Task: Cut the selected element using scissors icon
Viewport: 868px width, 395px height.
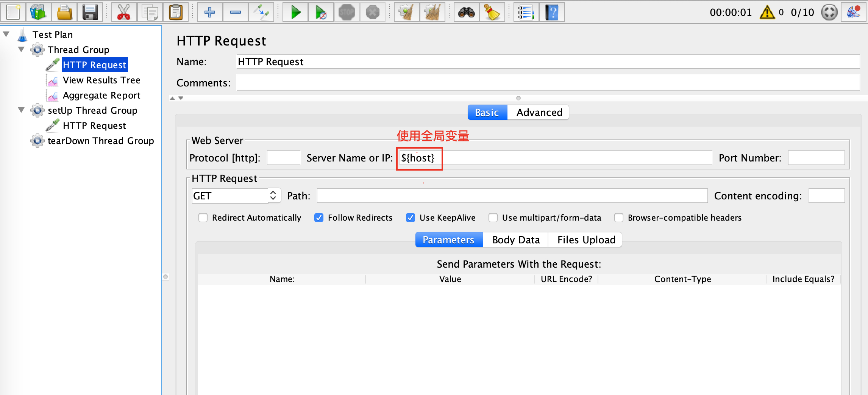Action: [124, 12]
